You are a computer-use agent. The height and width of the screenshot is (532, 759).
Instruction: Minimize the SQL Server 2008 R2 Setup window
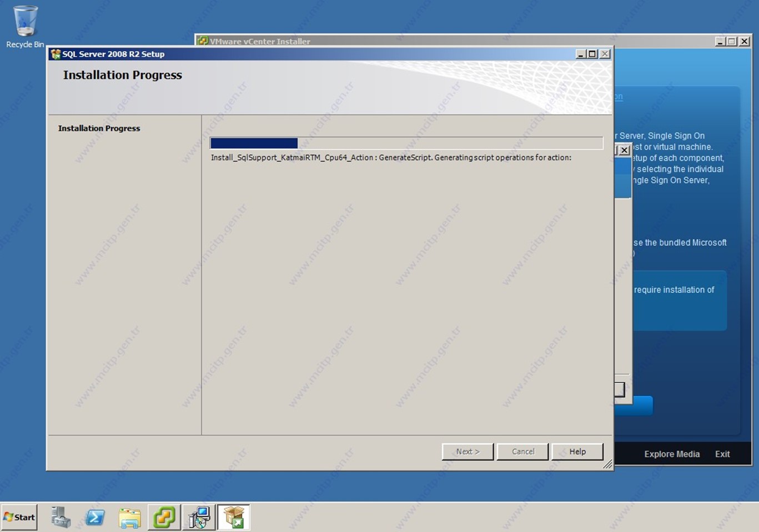tap(581, 54)
